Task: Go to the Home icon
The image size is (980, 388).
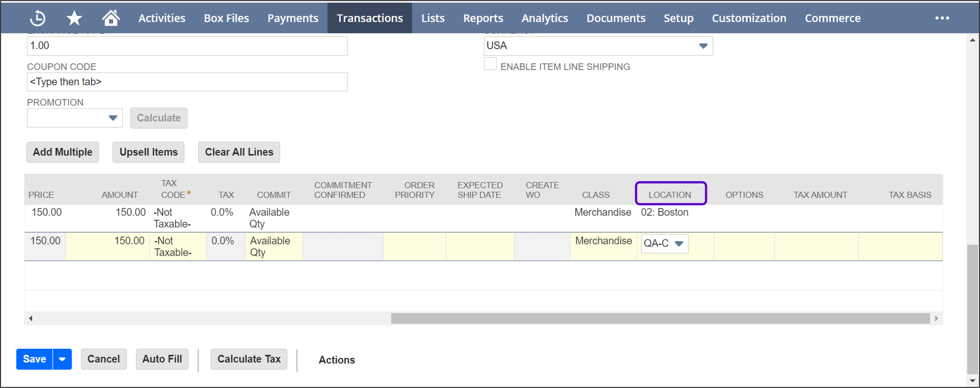Action: click(111, 18)
